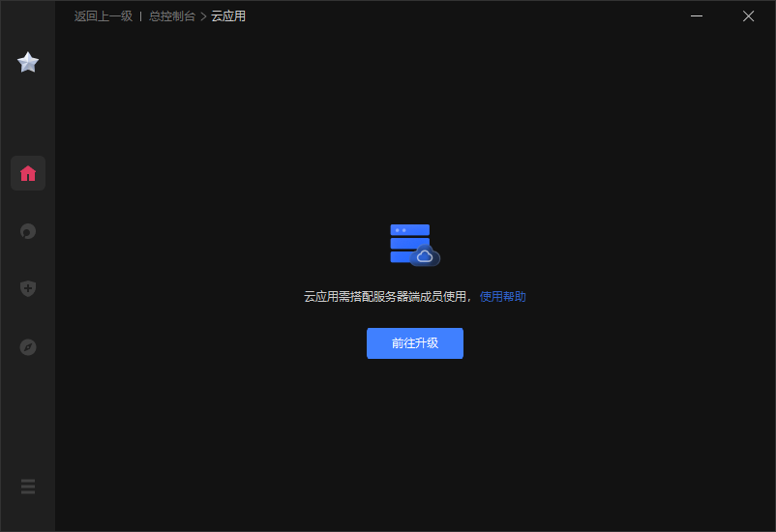Open the hamburger menu at sidebar bottom
Image resolution: width=776 pixels, height=532 pixels.
[x=28, y=487]
